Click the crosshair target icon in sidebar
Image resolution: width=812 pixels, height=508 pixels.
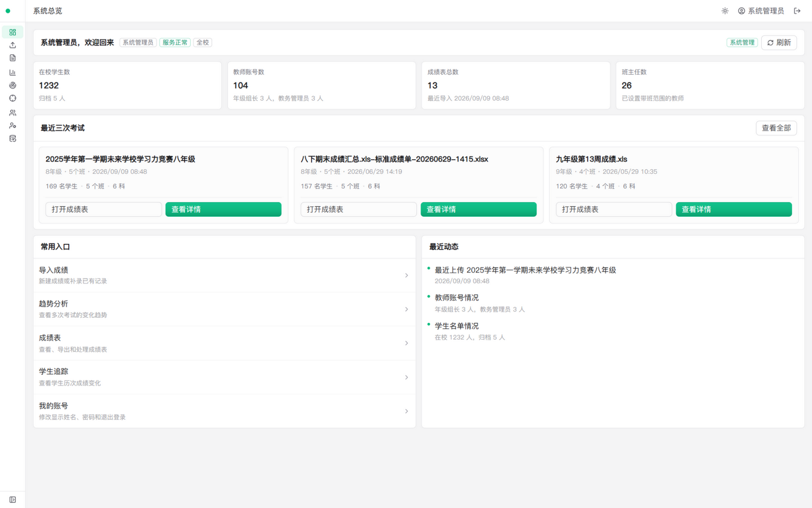click(x=12, y=98)
